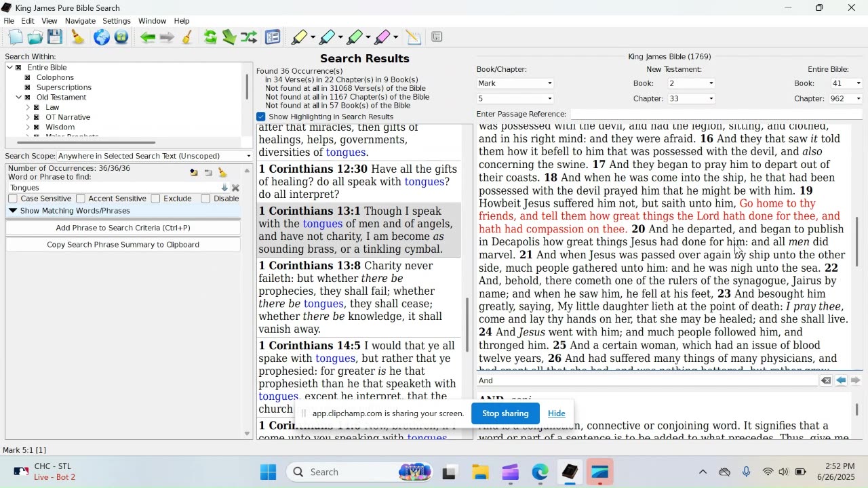The image size is (868, 488).
Task: Click the blue down arrow beside Tongues
Action: point(224,188)
